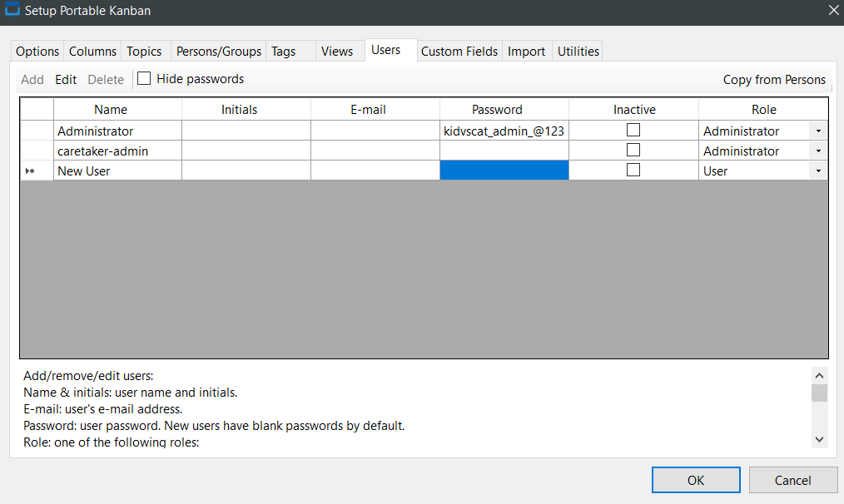This screenshot has width=844, height=504.
Task: Go to the Utilities tab
Action: coord(578,52)
